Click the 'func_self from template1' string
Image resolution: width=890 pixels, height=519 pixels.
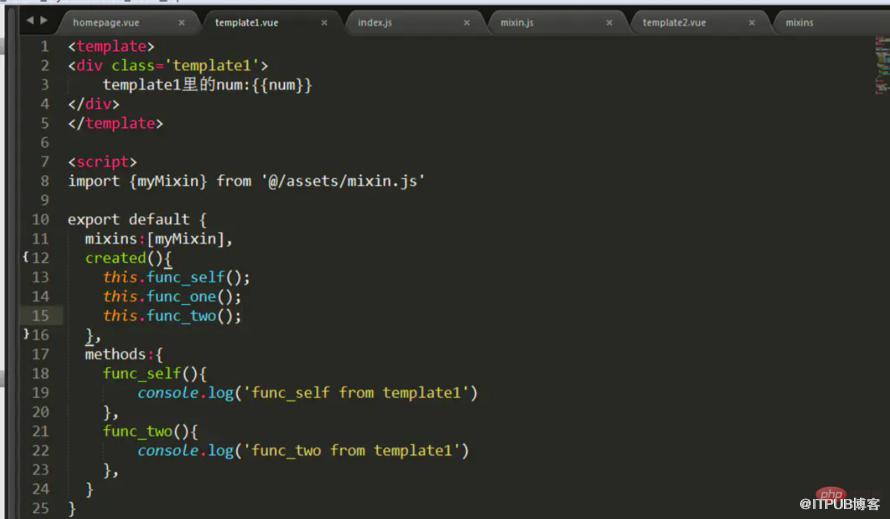(x=356, y=393)
